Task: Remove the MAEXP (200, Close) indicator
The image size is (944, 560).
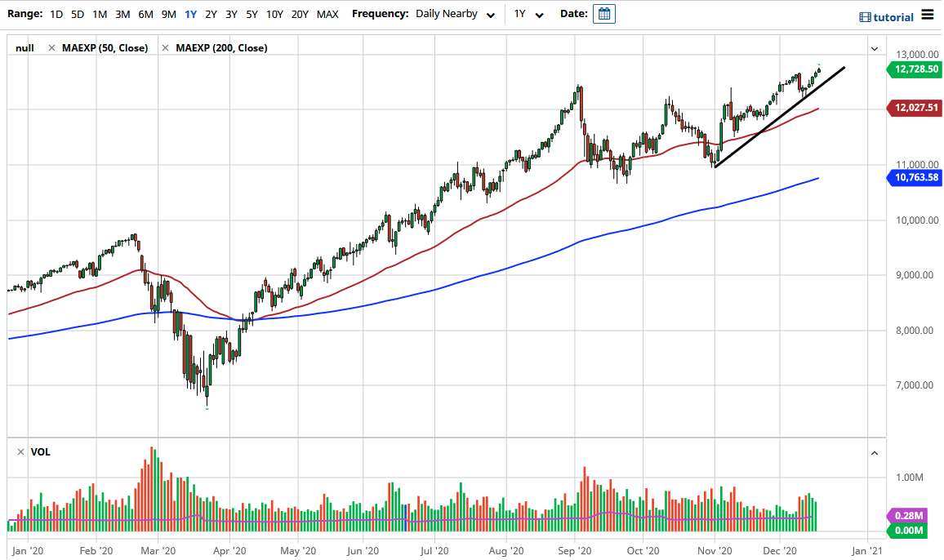Action: point(167,48)
